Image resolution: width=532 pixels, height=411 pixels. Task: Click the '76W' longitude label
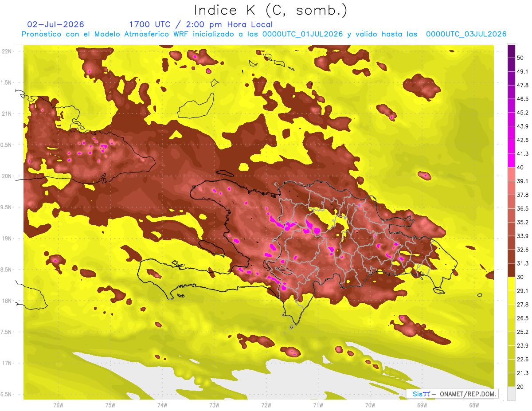coord(58,405)
